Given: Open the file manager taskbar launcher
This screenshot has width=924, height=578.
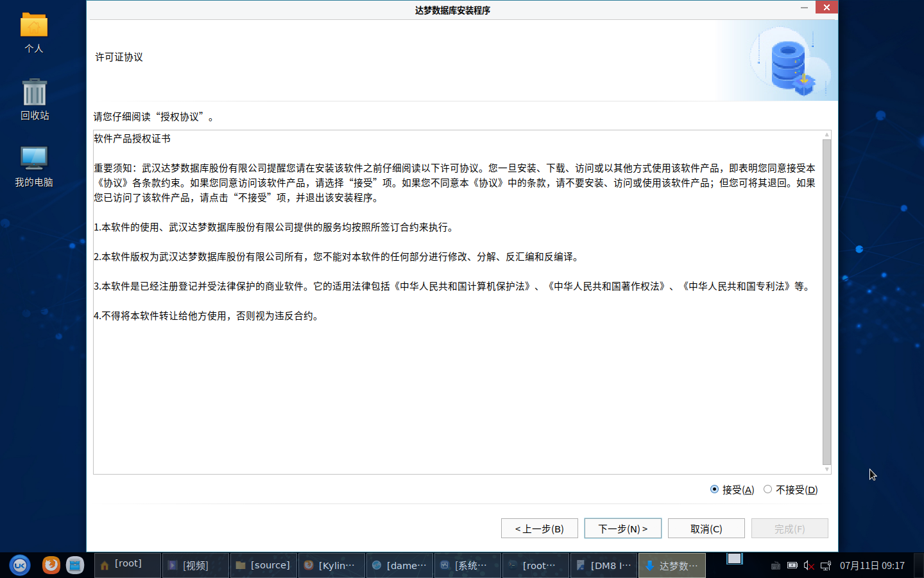Looking at the screenshot, I should click(x=75, y=565).
